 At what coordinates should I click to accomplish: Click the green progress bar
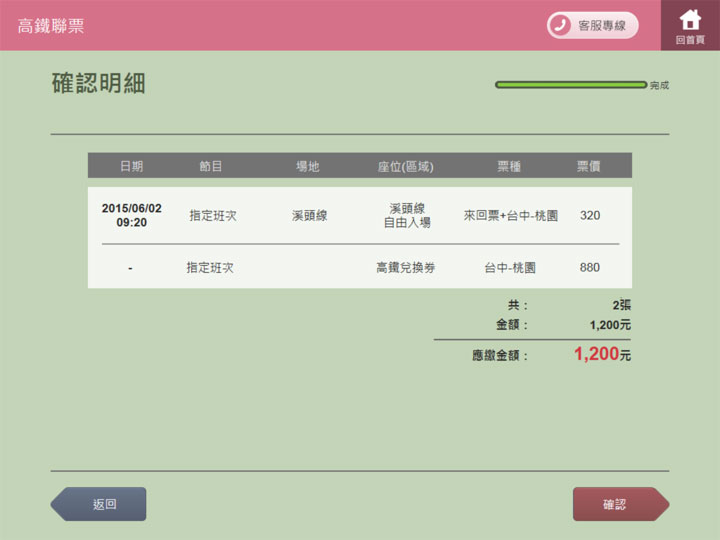tap(571, 85)
